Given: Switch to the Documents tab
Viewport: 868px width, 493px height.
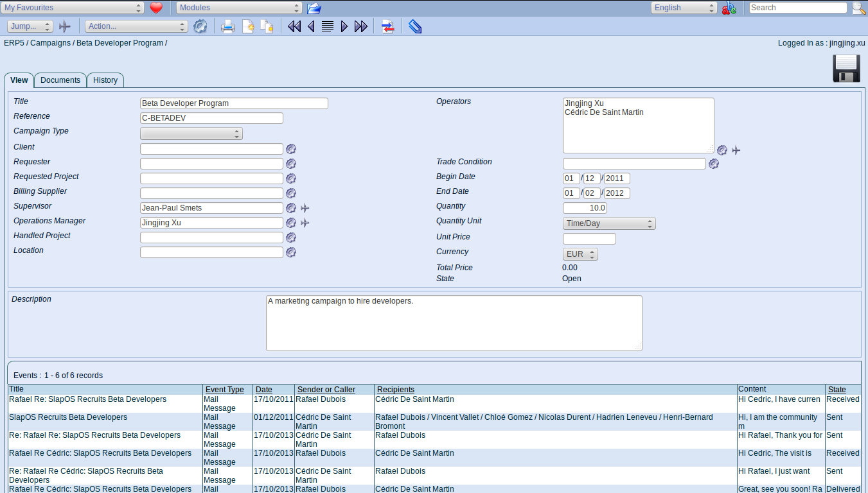Looking at the screenshot, I should (60, 80).
